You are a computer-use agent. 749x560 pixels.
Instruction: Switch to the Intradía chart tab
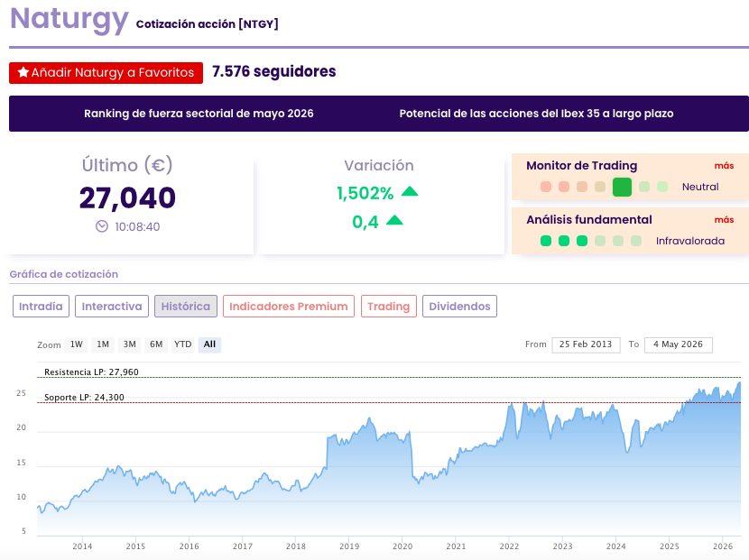pos(42,306)
